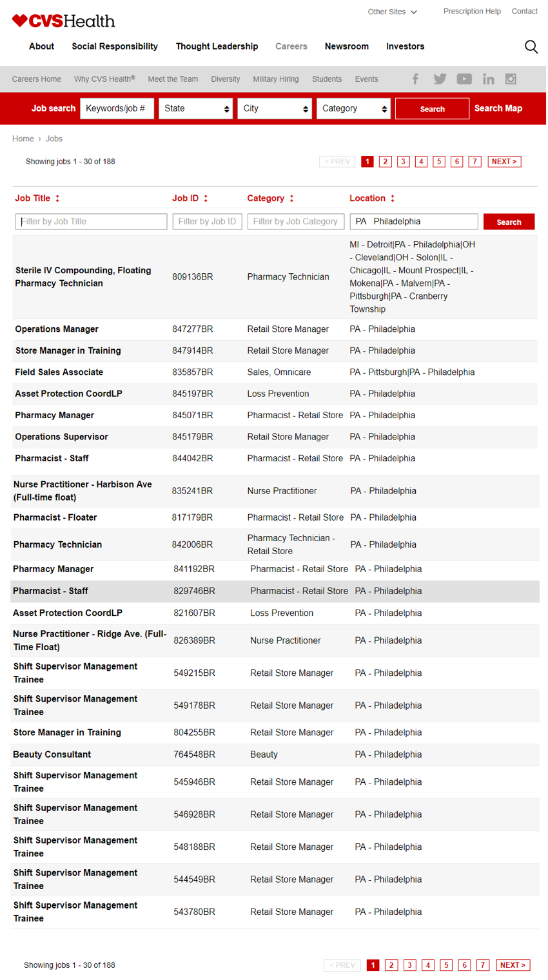Open Why CVS Health tab

(104, 79)
